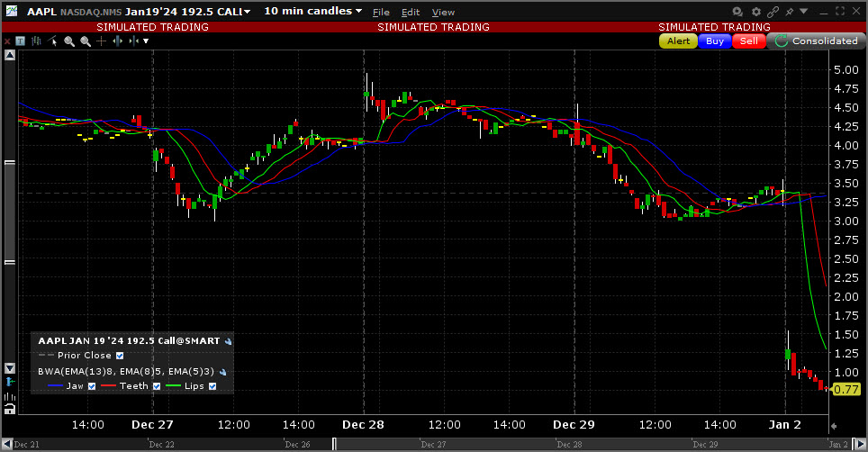Screen dimensions: 868x452
Task: Click the Dec 22 marker in bottom timeline
Action: 162,445
